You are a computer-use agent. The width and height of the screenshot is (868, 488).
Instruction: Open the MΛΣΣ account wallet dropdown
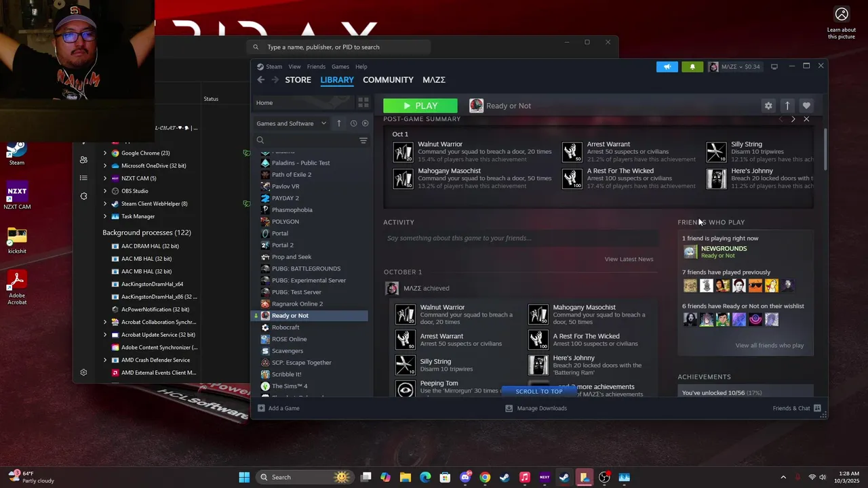pos(734,66)
